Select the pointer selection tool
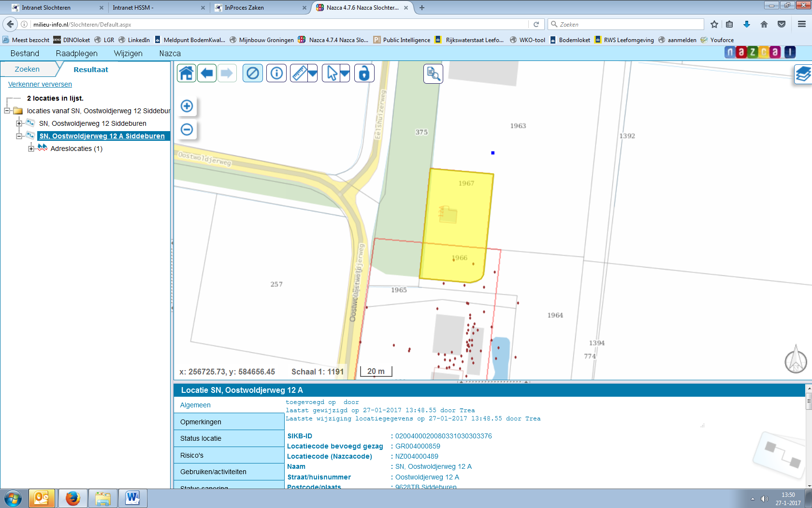Screen dimensions: 812x508 [x=332, y=73]
